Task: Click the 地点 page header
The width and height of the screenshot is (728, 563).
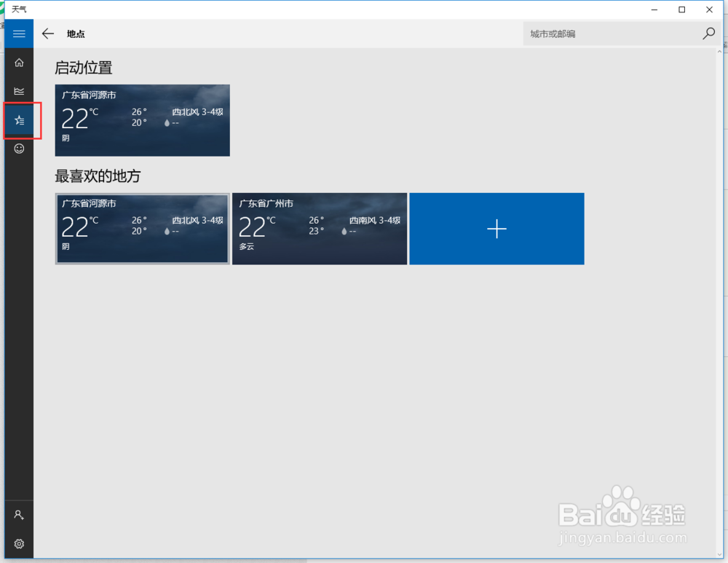Action: (75, 34)
